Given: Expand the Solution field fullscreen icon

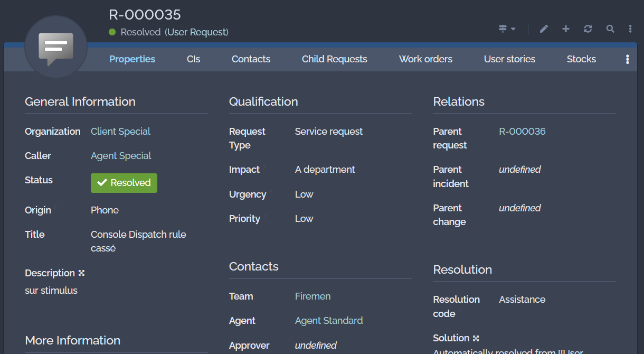Looking at the screenshot, I should (x=476, y=338).
